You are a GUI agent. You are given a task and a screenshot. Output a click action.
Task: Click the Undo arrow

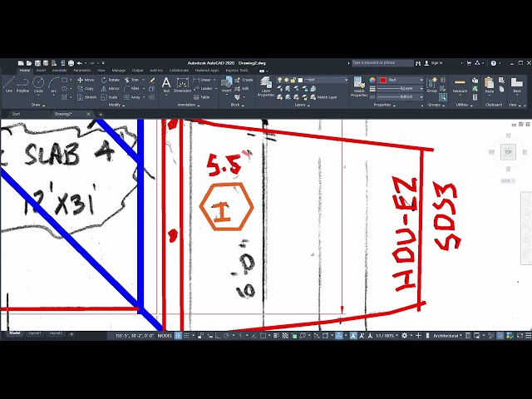pos(80,63)
